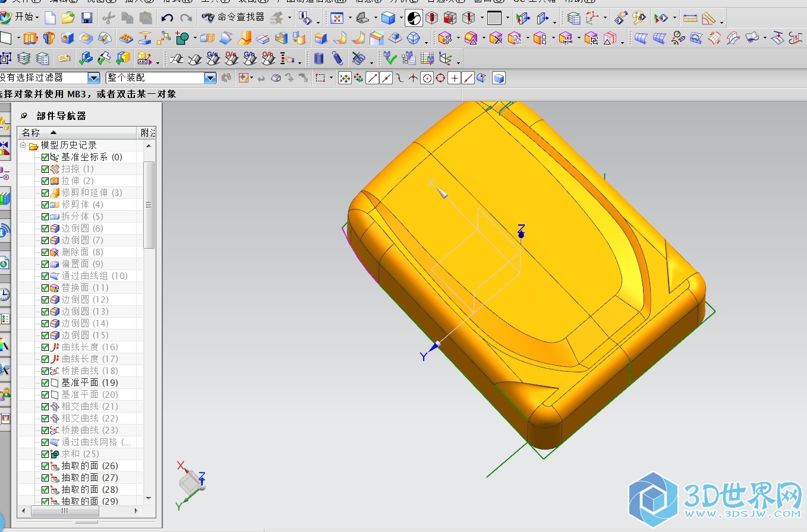Select the Revolve feature icon

point(49,39)
